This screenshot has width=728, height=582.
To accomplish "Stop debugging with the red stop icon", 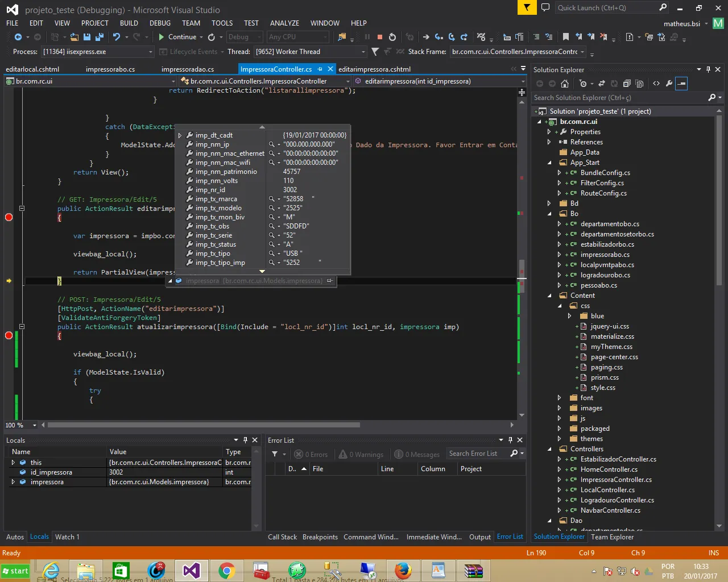I will click(379, 37).
